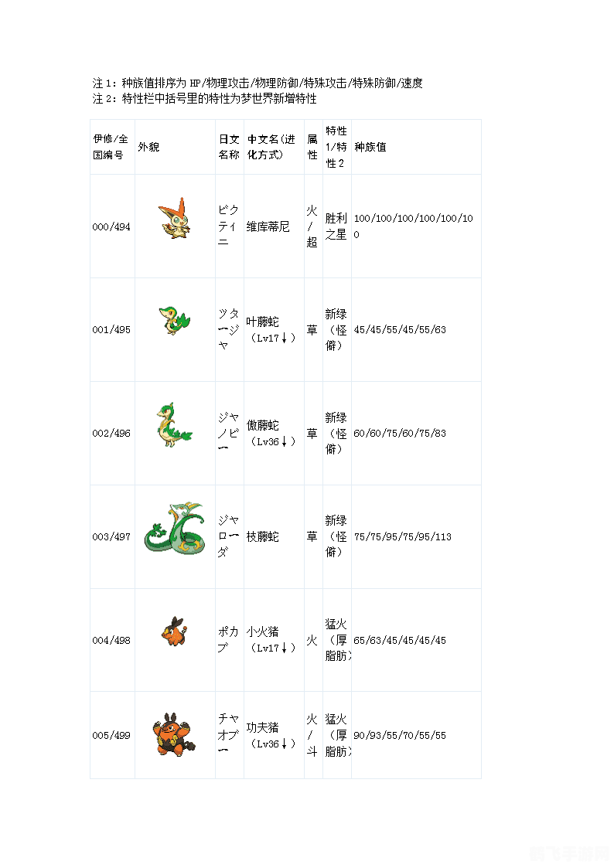
Task: Click the 功夫猪 name cell
Action: coord(263,727)
